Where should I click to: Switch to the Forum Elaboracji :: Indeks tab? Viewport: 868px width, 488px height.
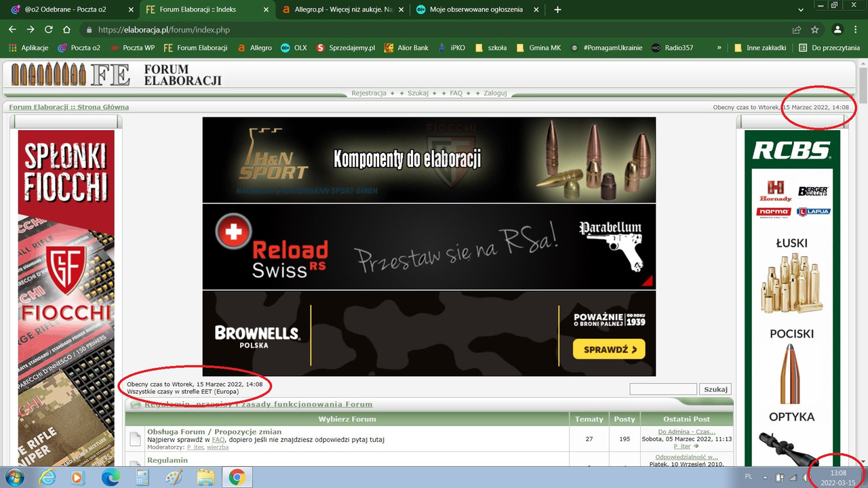coord(206,9)
